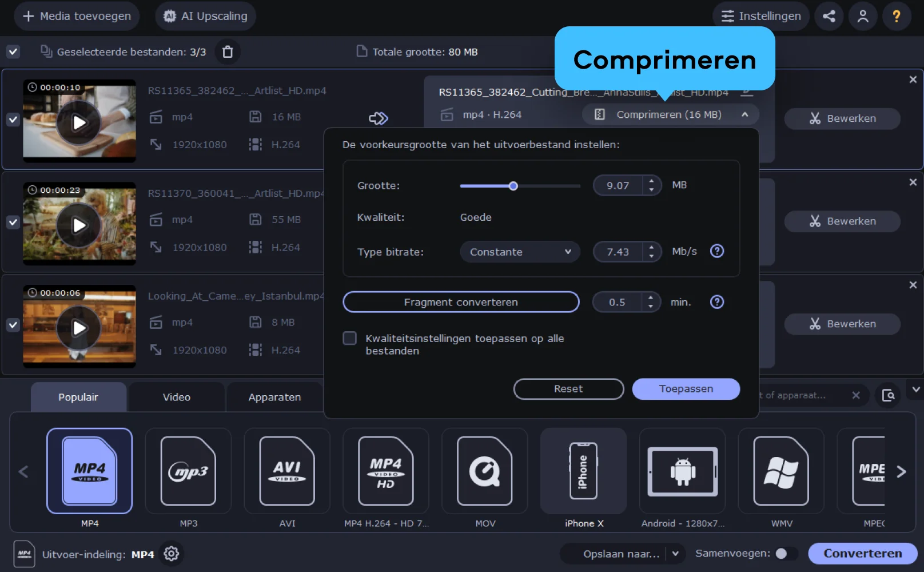Viewport: 924px width, 572px height.
Task: Play the Looking_At_Came video preview
Action: pos(79,328)
